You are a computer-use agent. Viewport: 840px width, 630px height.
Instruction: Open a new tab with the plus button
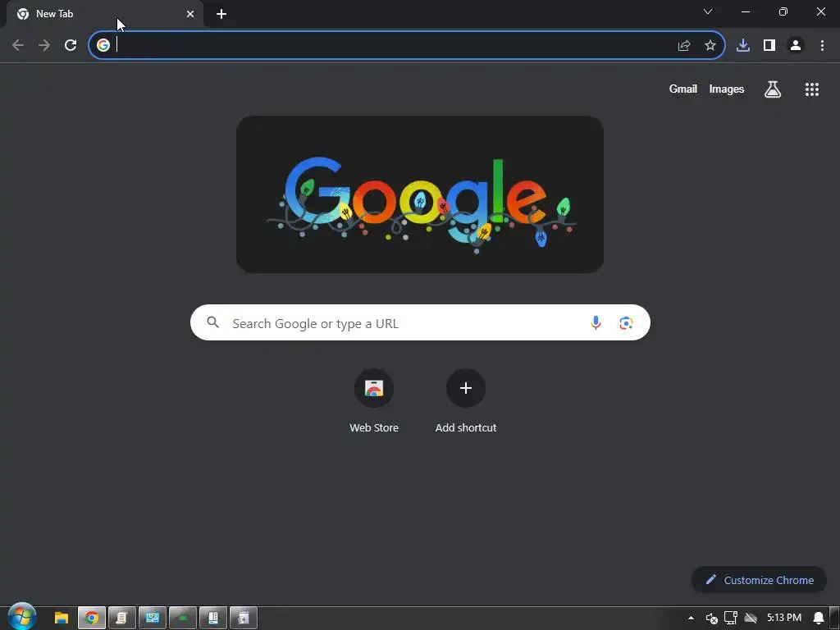click(x=221, y=14)
